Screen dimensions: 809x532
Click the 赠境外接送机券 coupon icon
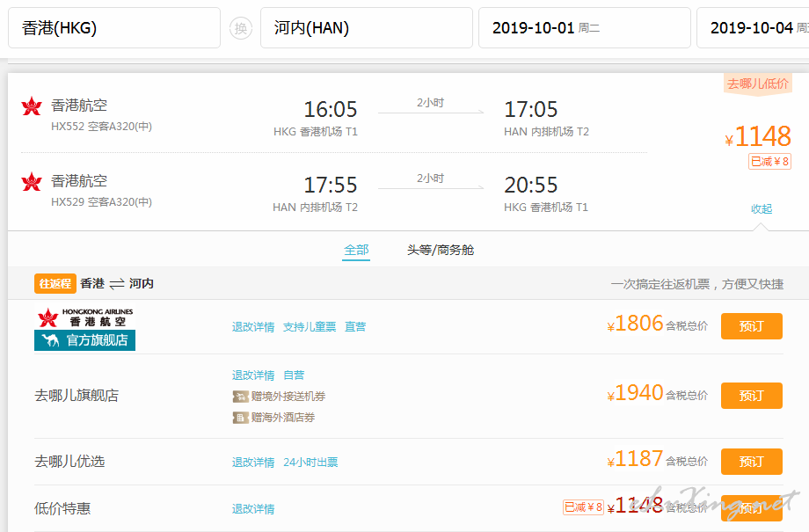pos(240,397)
